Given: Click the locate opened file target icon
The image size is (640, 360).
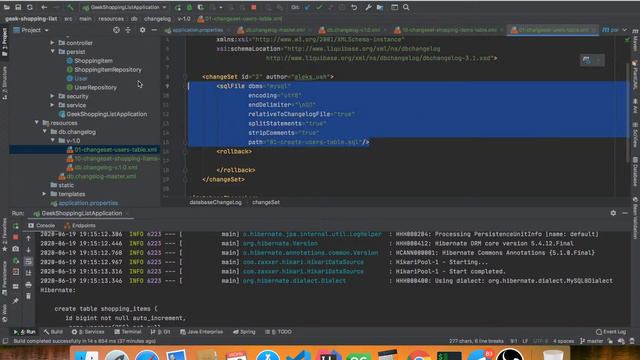Looking at the screenshot, I should (116, 30).
